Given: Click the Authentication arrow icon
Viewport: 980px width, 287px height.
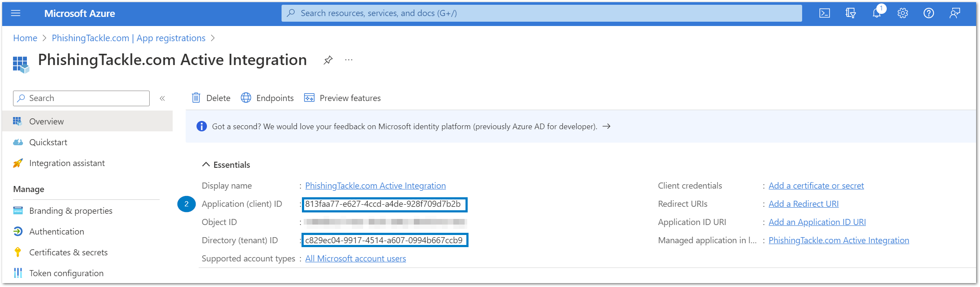Looking at the screenshot, I should pyautogui.click(x=18, y=232).
